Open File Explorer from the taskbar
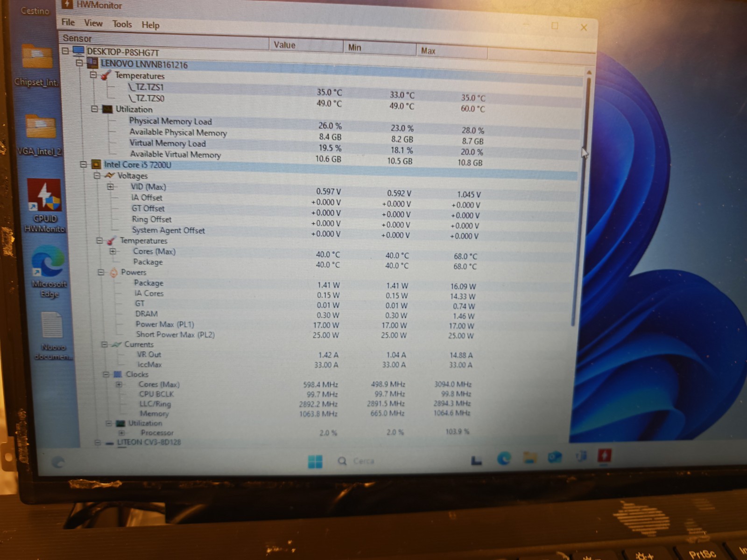 (529, 458)
